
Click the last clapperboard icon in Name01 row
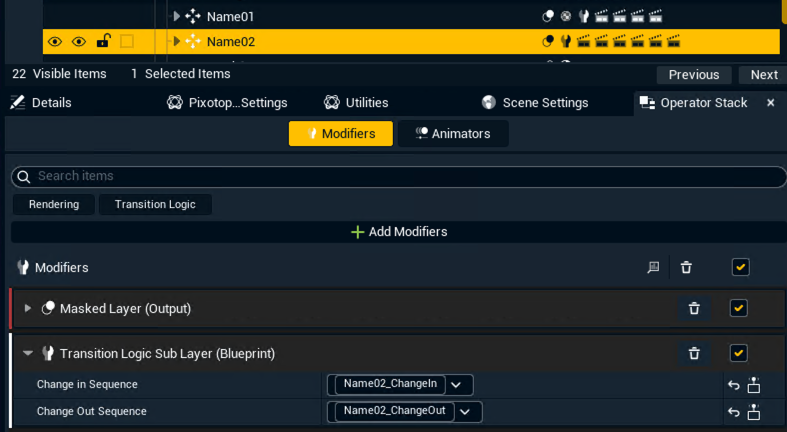point(655,17)
